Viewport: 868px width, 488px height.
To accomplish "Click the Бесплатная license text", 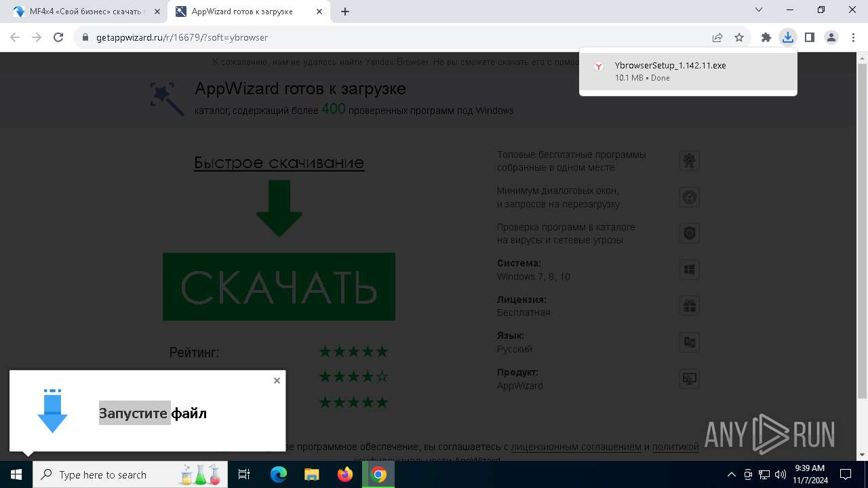I will [x=524, y=312].
